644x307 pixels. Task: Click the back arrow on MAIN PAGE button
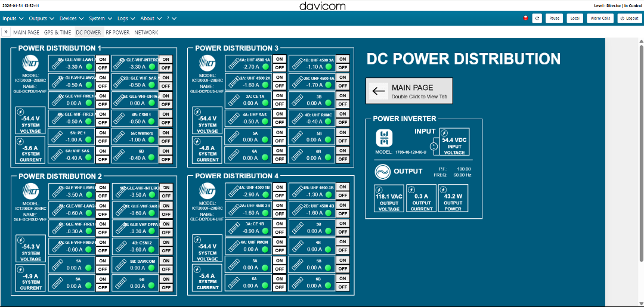point(379,91)
